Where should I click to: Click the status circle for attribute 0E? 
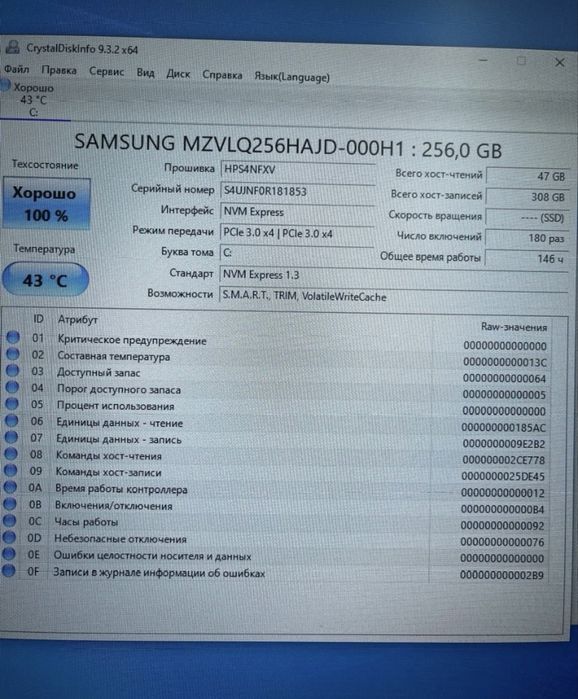tap(8, 554)
